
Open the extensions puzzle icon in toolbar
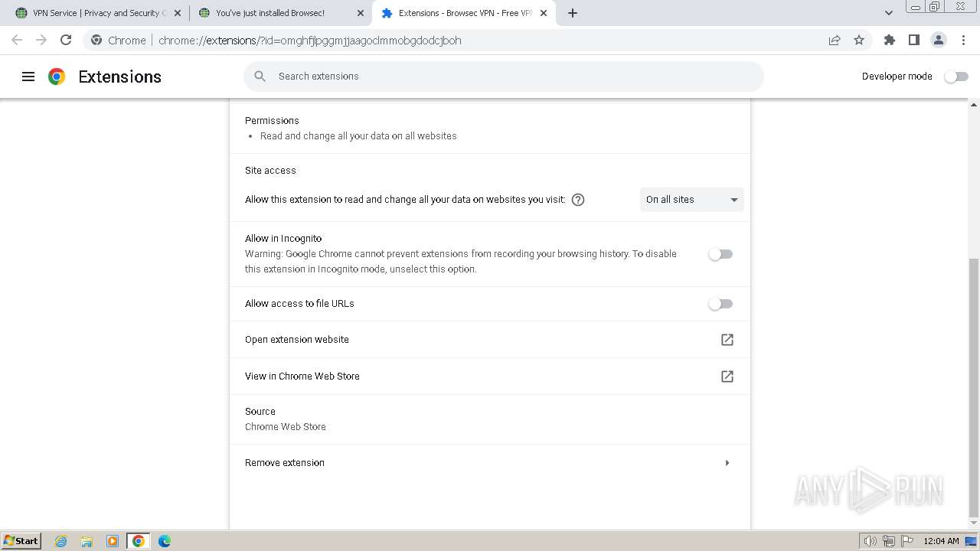click(890, 40)
